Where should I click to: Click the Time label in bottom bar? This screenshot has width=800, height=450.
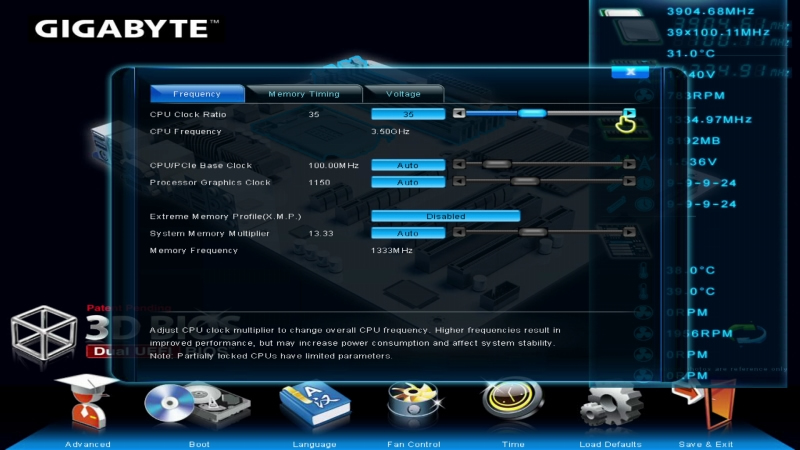(x=513, y=444)
